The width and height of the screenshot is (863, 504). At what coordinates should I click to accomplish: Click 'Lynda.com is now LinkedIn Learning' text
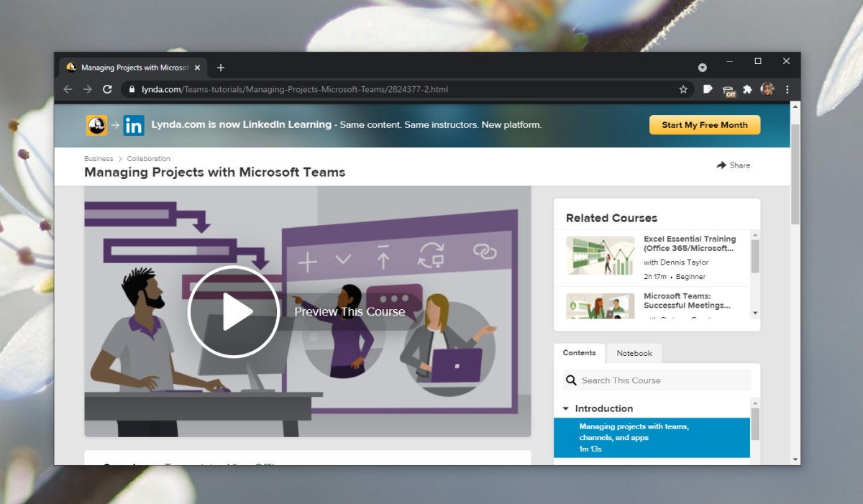[x=241, y=125]
